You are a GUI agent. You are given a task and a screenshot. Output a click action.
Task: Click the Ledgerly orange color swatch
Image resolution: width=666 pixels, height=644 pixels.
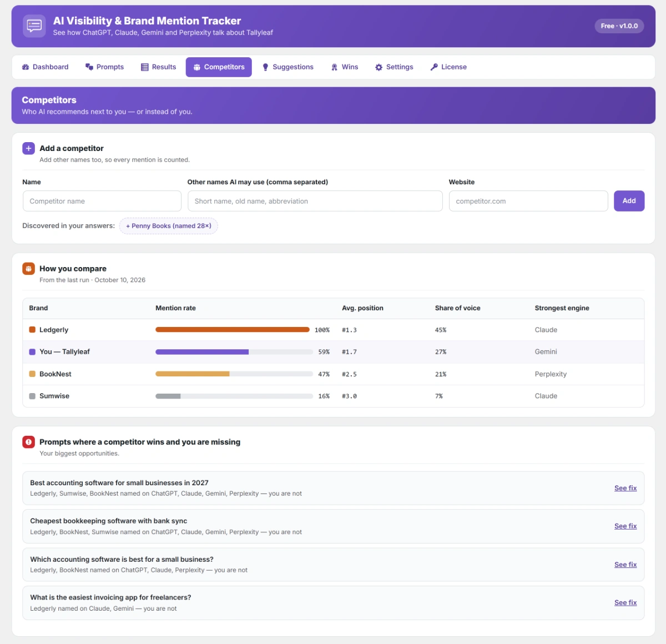click(32, 330)
